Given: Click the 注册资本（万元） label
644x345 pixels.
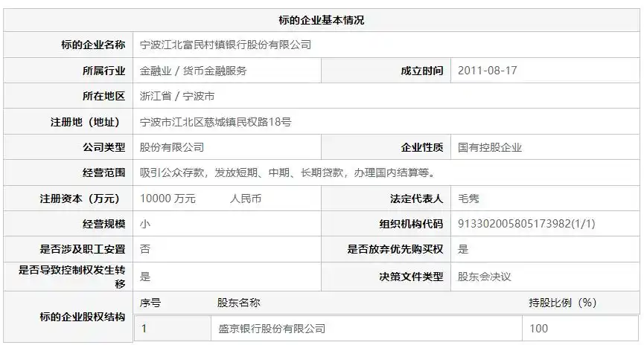Looking at the screenshot, I should point(80,199).
